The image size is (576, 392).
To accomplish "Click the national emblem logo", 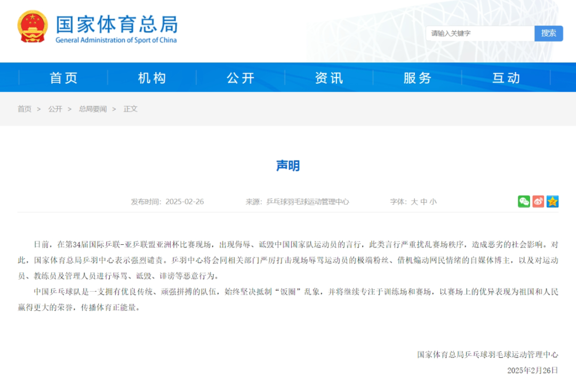I will click(33, 27).
